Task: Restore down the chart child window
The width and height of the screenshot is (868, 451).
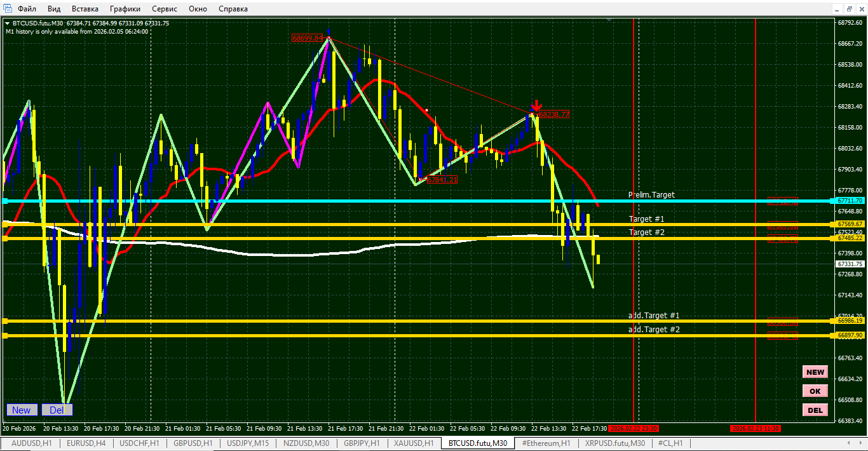Action: tap(850, 9)
